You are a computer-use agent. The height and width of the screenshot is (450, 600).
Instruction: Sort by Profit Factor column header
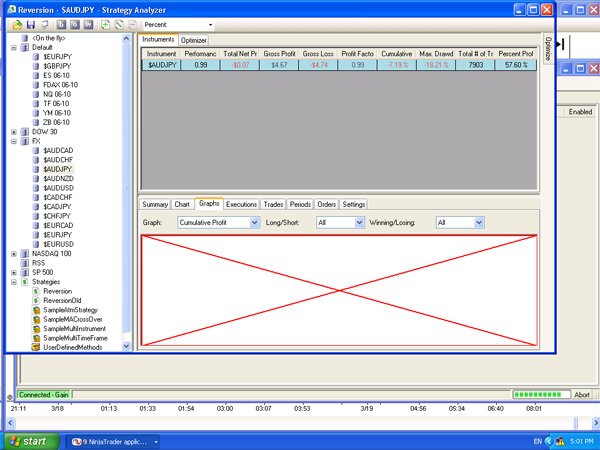click(x=357, y=54)
